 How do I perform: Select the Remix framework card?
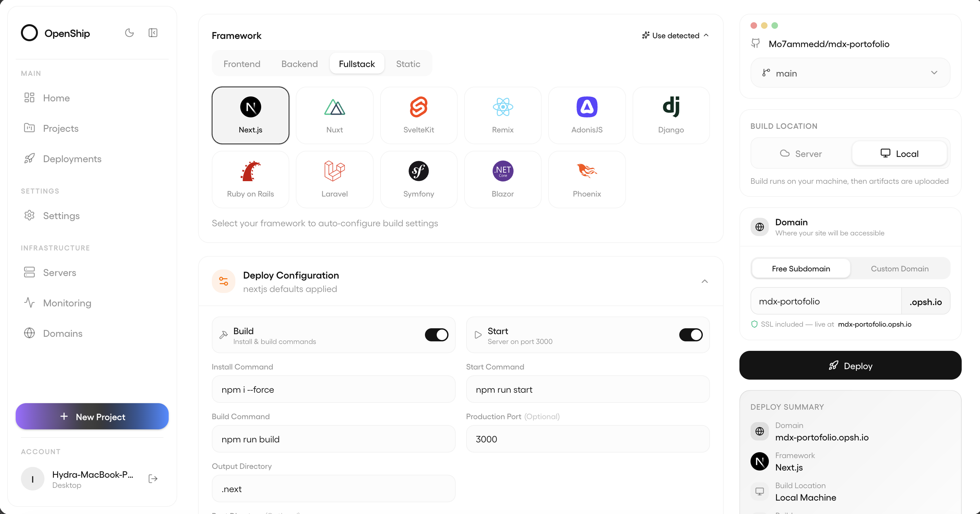click(x=502, y=115)
